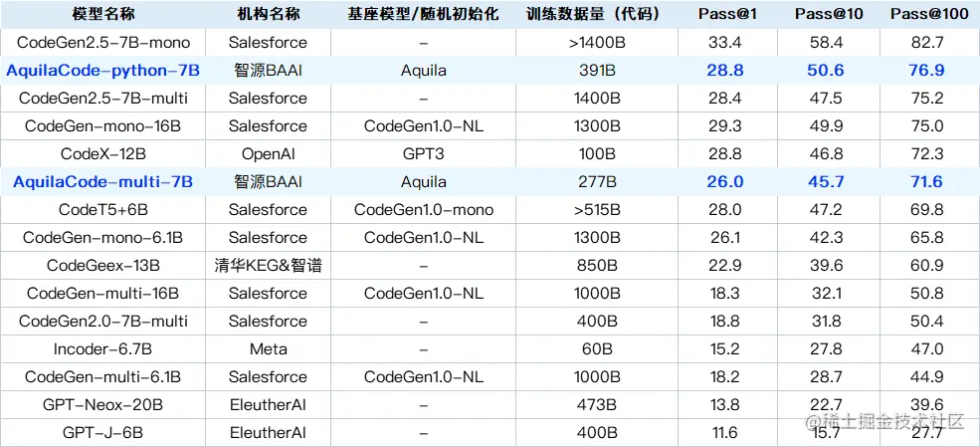This screenshot has height=447, width=980.
Task: Click the Pass@100 column header
Action: tap(927, 14)
